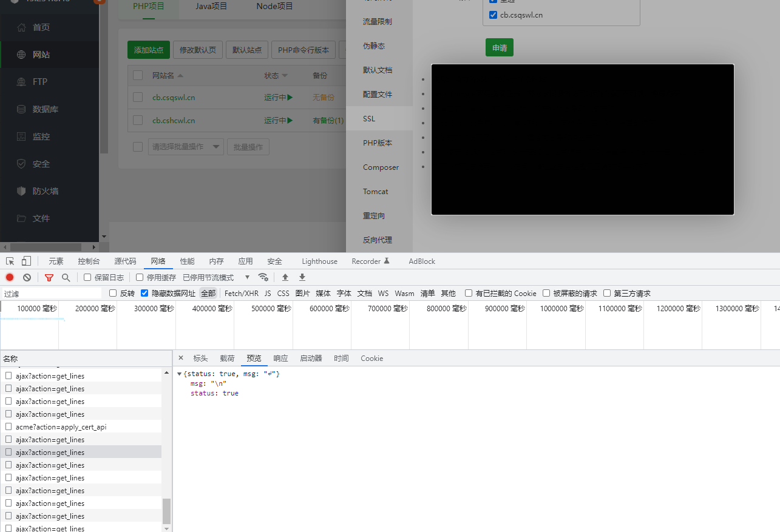Open the 已停用节流模式 throttling dropdown
Screen dimensions: 780x532
click(x=217, y=277)
